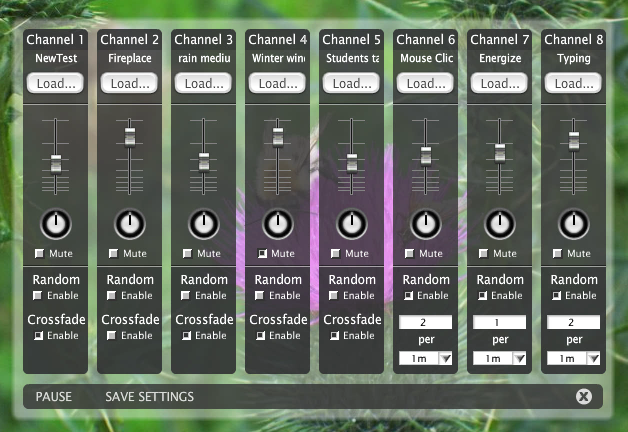Screen dimensions: 628x432
Task: Load a sound into Channel 8
Action: coord(573,83)
